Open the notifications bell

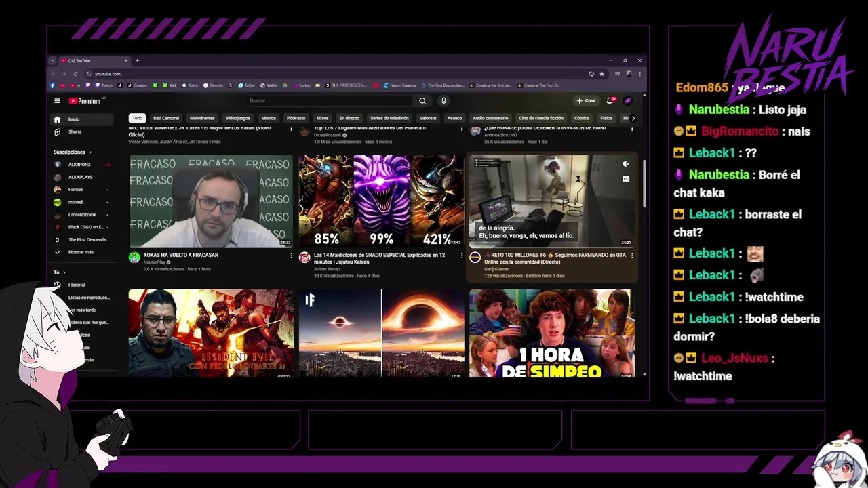(x=610, y=100)
